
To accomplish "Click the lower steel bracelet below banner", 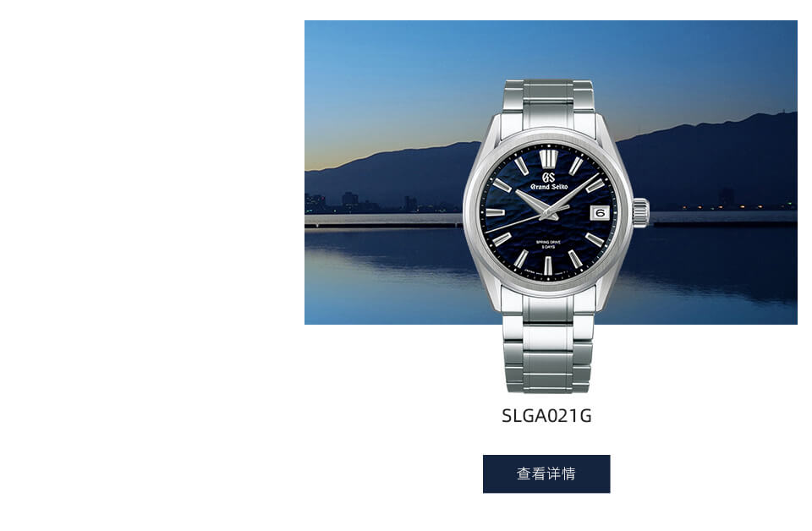I will 548,359.
